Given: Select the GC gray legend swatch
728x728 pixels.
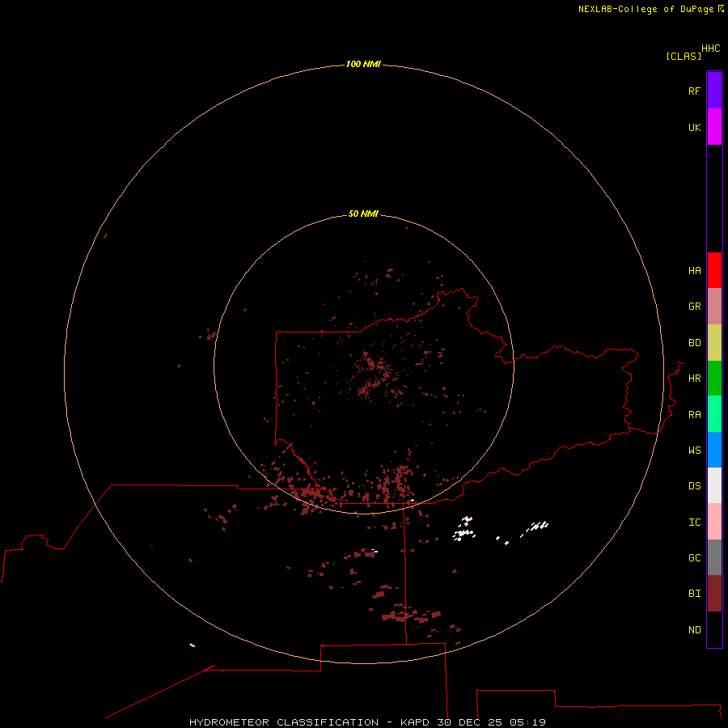Looking at the screenshot, I should [x=714, y=557].
